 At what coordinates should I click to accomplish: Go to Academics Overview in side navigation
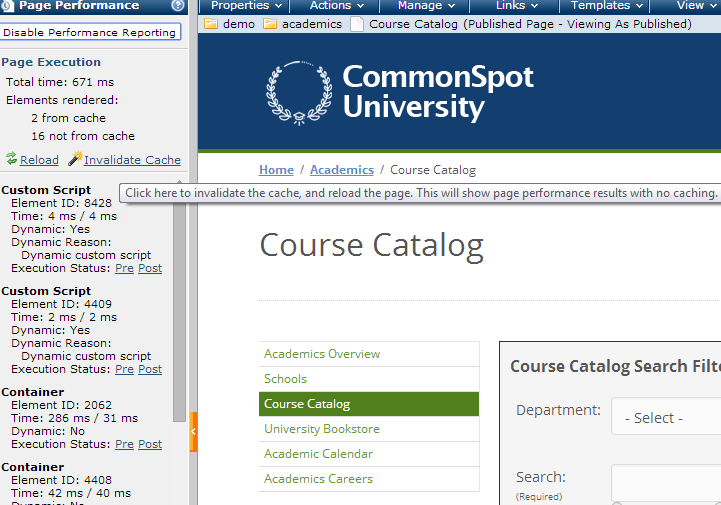tap(369, 354)
